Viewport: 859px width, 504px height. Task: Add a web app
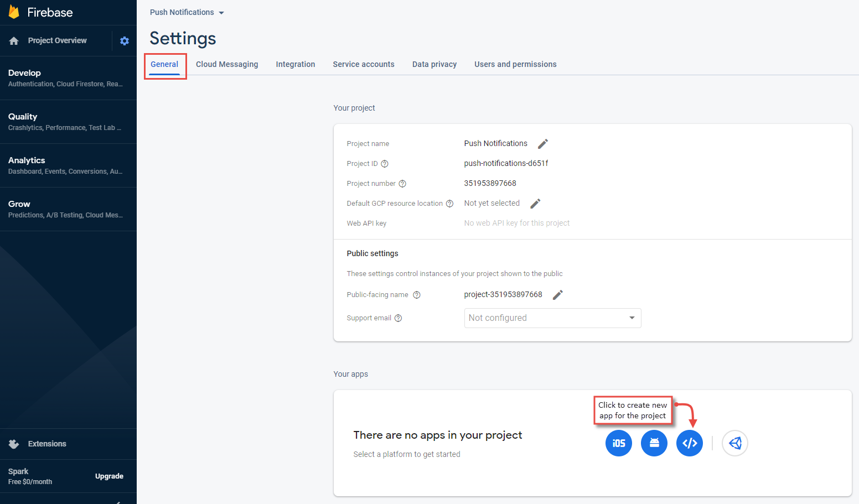click(x=690, y=443)
